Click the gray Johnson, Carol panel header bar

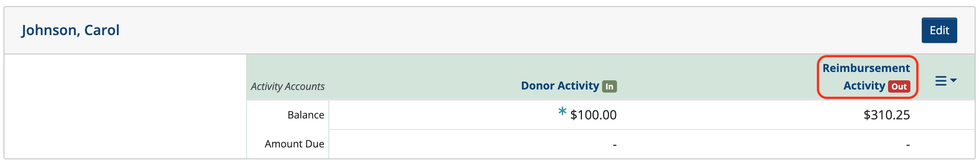[490, 30]
